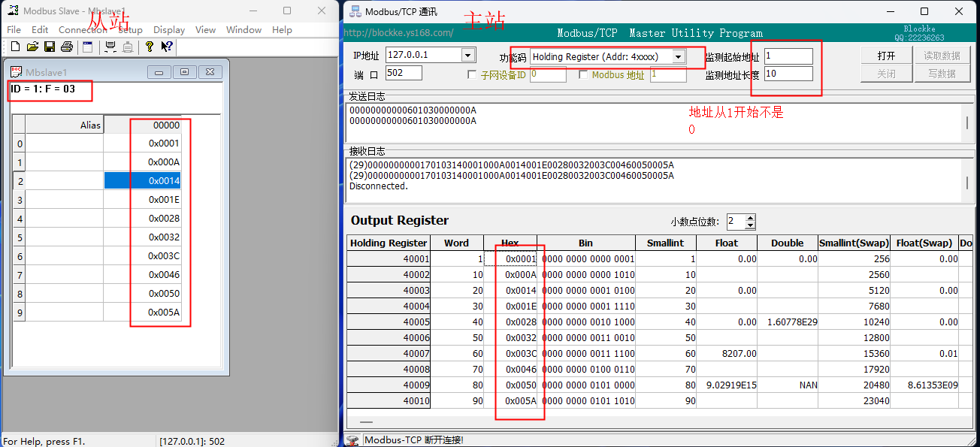980x447 pixels.
Task: Click the Mbslave1 document icon in child window
Action: click(16, 71)
